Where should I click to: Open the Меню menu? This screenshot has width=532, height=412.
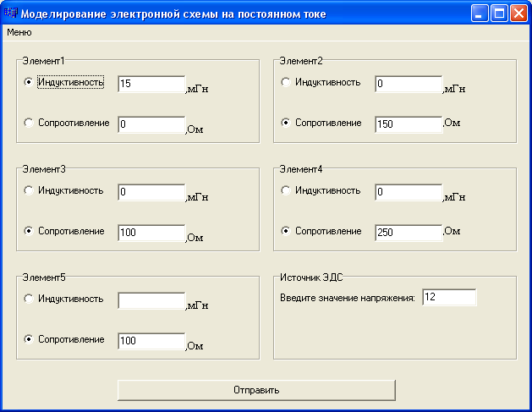(x=19, y=32)
